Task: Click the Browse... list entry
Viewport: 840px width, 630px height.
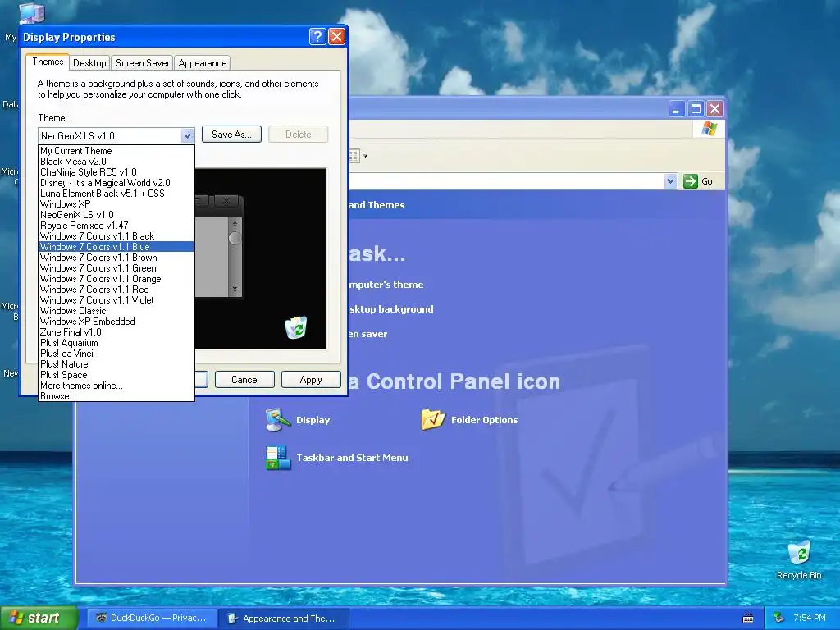Action: [x=116, y=396]
